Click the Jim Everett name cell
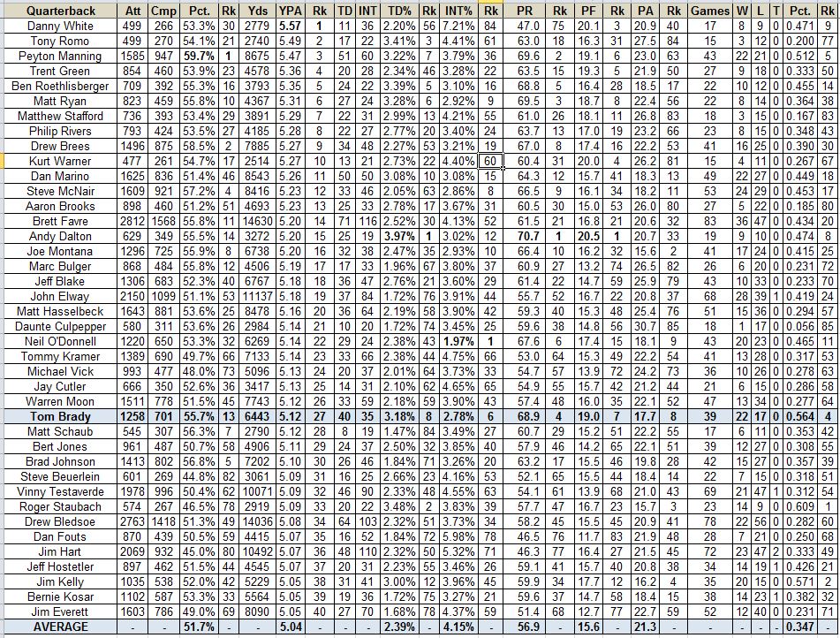The width and height of the screenshot is (840, 638). click(59, 611)
